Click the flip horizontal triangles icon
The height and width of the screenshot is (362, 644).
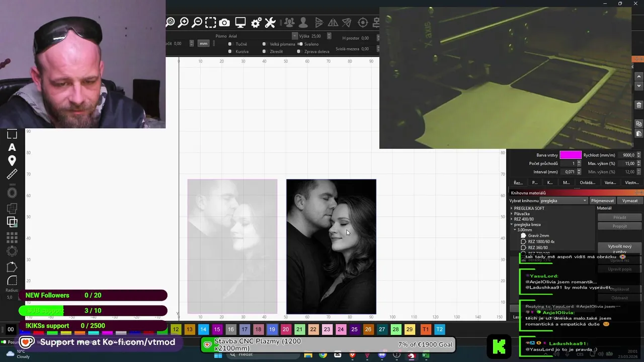pyautogui.click(x=333, y=22)
